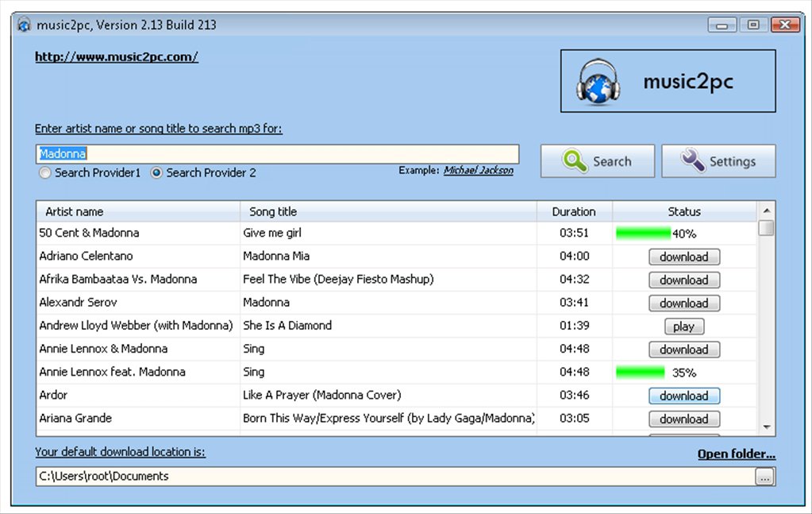Maximize the music2pc window
The width and height of the screenshot is (812, 514).
[753, 25]
